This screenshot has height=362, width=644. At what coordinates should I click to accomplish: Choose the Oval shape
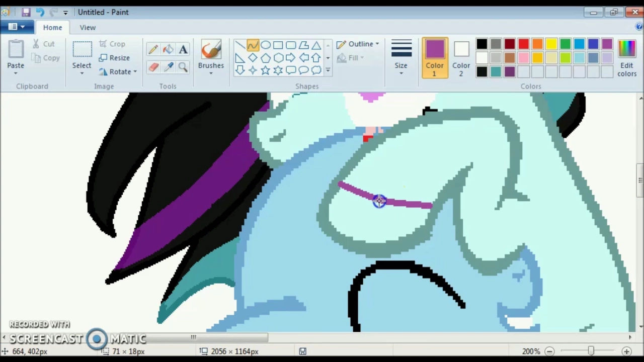pos(265,45)
